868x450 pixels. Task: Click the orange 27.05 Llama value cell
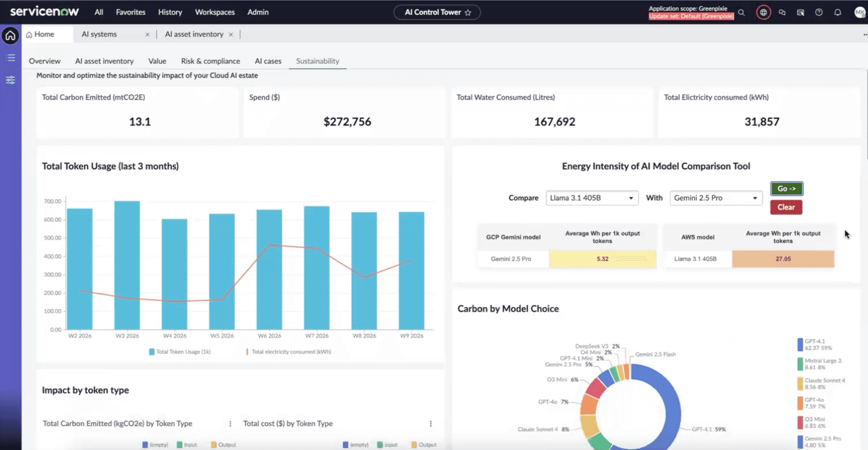[783, 259]
